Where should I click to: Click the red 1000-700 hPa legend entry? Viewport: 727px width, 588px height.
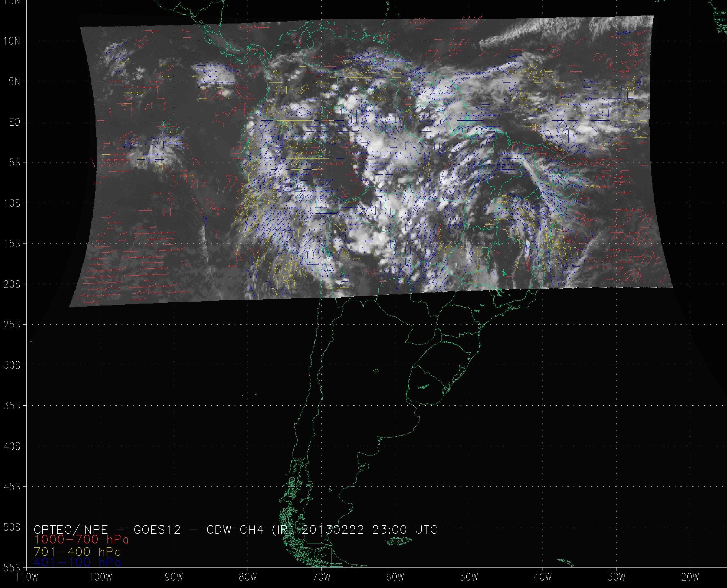81,540
